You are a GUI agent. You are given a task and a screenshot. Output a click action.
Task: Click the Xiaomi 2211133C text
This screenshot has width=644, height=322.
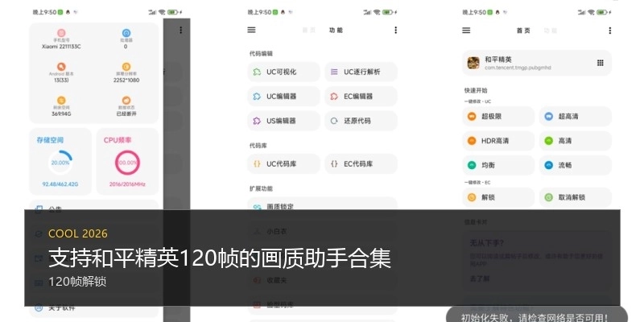click(x=61, y=47)
